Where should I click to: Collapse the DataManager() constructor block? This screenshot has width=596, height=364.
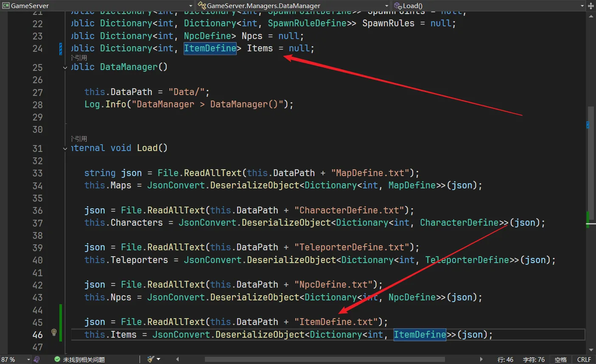point(65,67)
